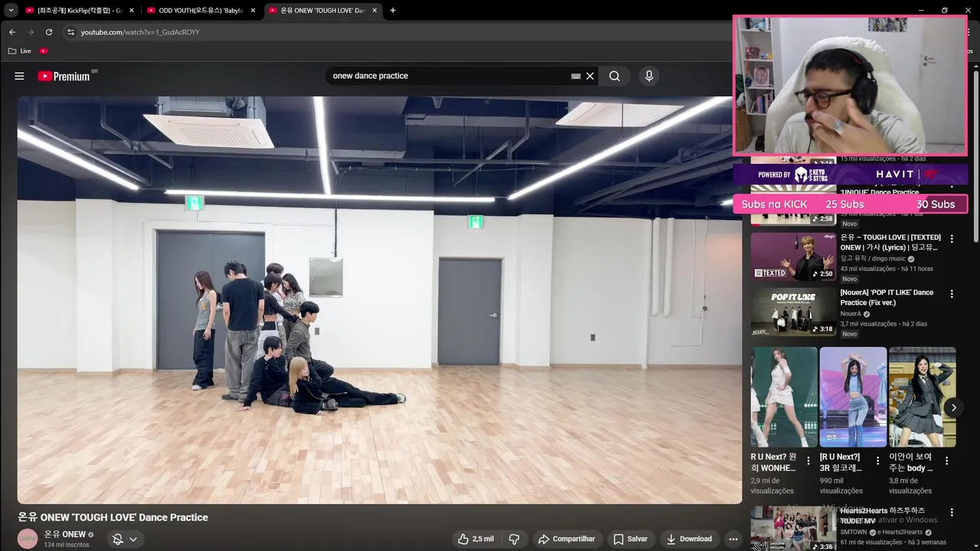Viewport: 980px width, 551px height.
Task: Open the 온유 ONEW channel name link
Action: click(65, 534)
